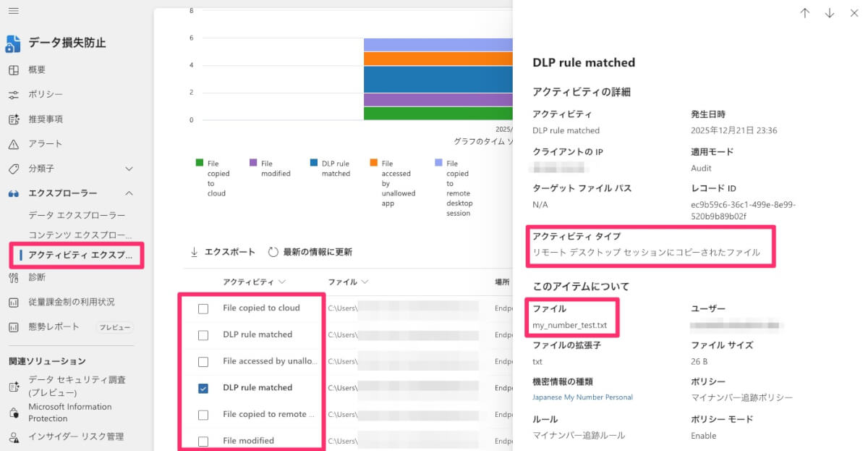Click the hamburger menu icon
868x451 pixels.
tap(13, 12)
